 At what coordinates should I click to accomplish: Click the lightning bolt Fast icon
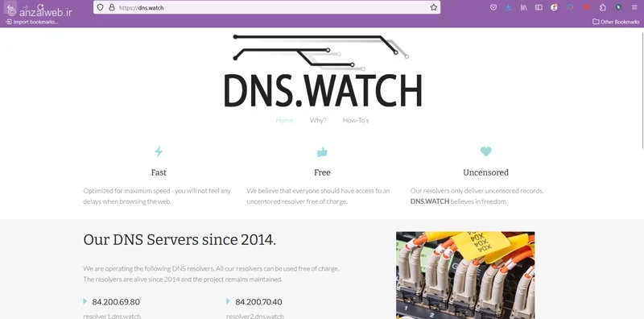(x=159, y=151)
